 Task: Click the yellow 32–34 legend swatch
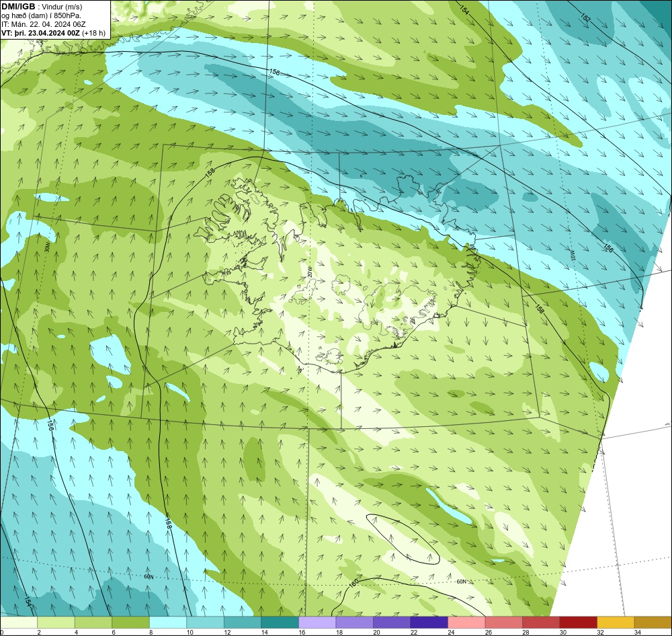click(x=616, y=623)
